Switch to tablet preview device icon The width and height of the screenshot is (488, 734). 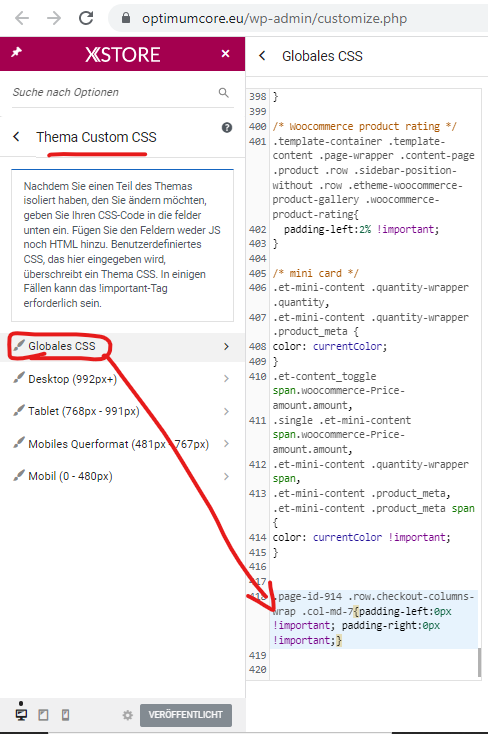43,715
